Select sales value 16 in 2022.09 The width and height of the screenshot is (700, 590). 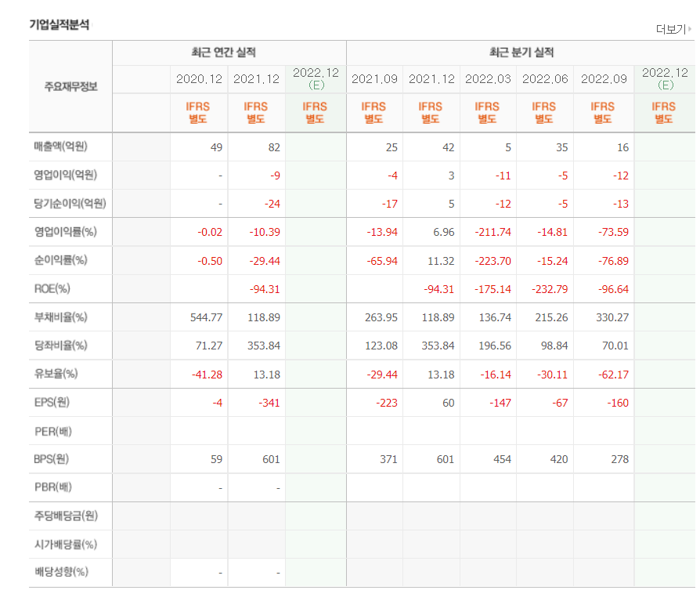pyautogui.click(x=622, y=147)
